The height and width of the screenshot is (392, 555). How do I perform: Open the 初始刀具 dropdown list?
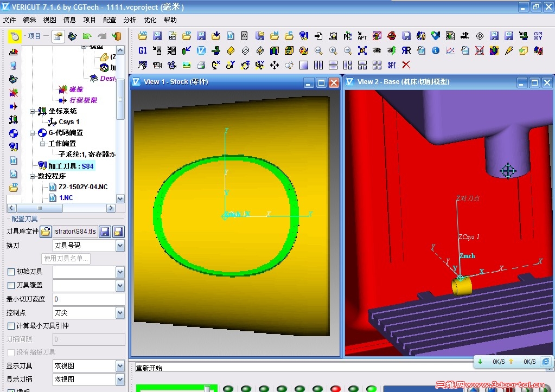(x=120, y=272)
